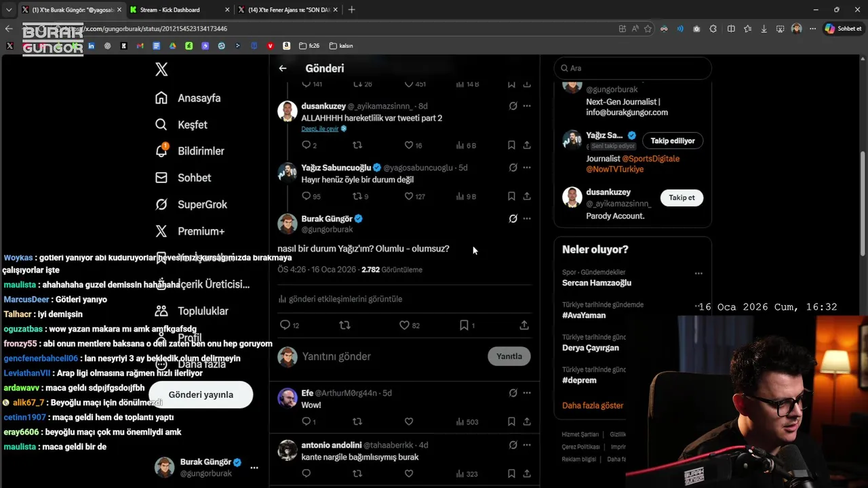Open account menu for Burak Güngör
The height and width of the screenshot is (488, 868).
(x=254, y=468)
